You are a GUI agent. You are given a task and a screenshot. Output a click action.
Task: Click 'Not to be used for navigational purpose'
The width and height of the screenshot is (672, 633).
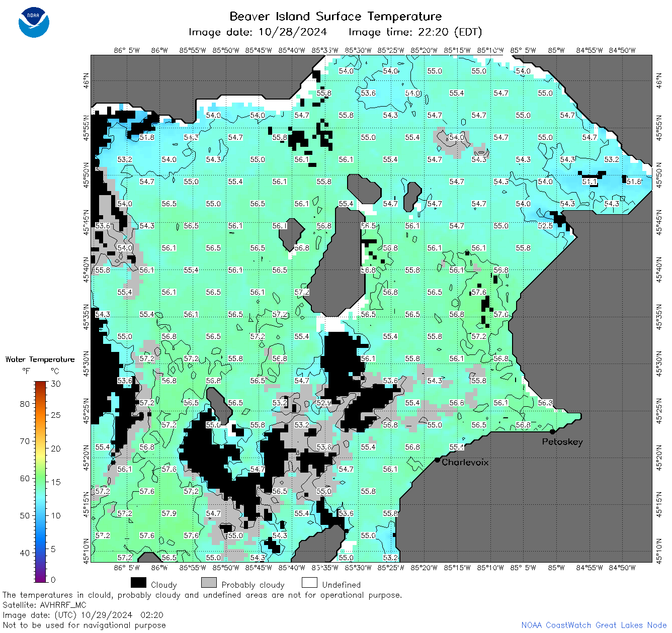click(x=84, y=625)
